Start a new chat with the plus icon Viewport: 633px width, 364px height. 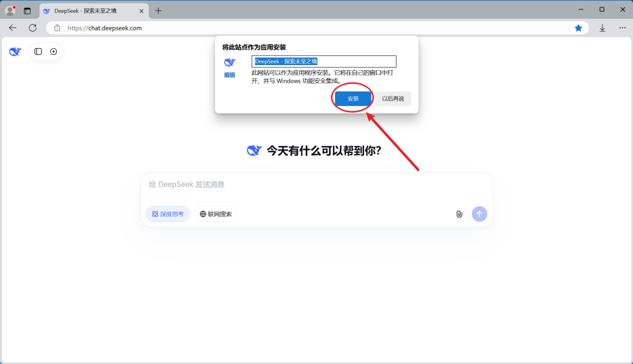(x=53, y=52)
